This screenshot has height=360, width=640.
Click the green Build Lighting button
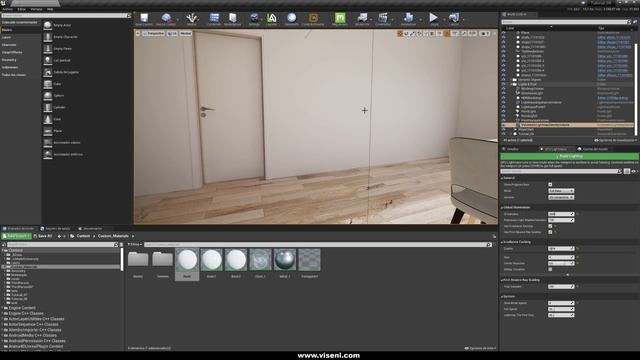point(569,156)
